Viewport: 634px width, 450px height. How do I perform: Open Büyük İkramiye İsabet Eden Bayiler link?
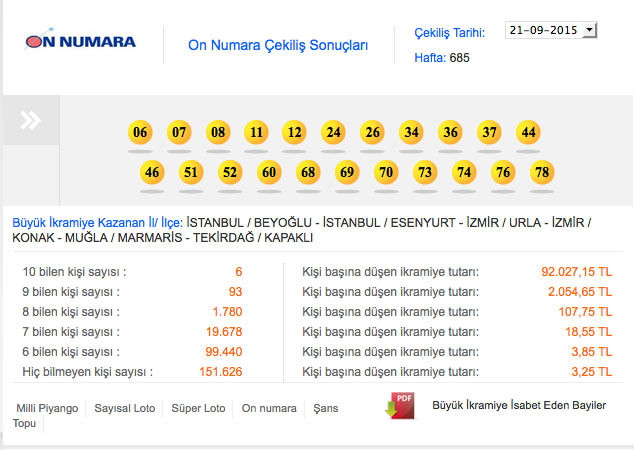[x=519, y=405]
